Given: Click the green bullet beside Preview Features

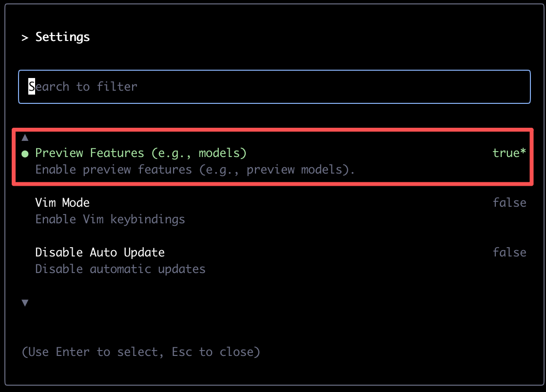Looking at the screenshot, I should coord(25,154).
